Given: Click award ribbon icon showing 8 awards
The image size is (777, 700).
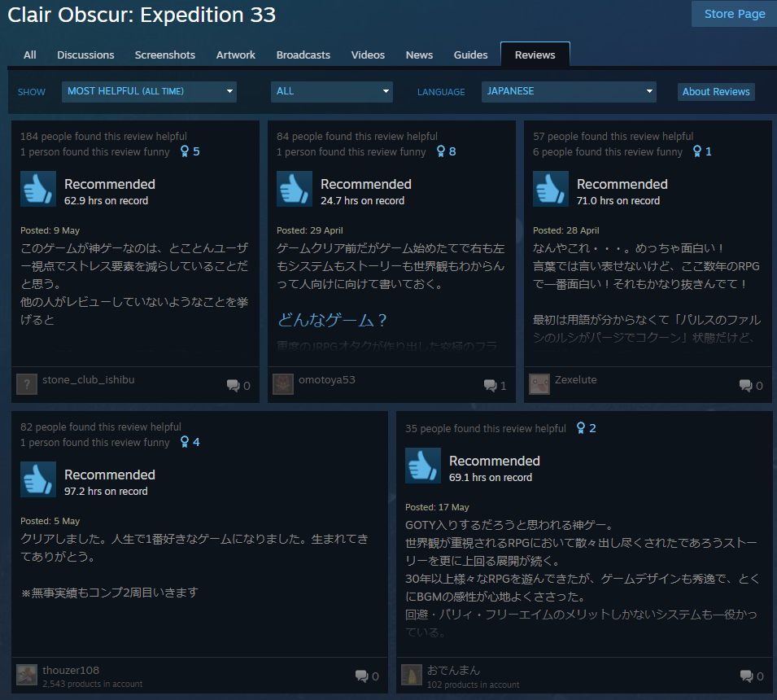Looking at the screenshot, I should point(440,151).
